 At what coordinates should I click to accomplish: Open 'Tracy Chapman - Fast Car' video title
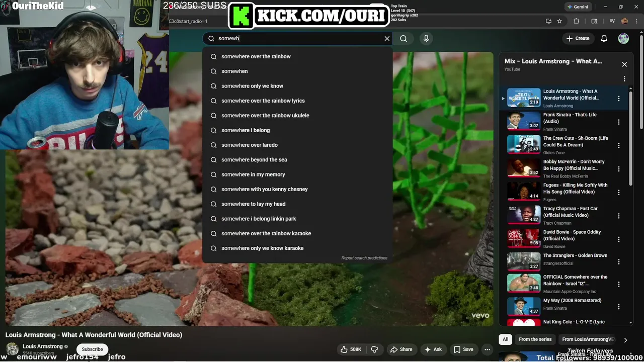pos(571,212)
